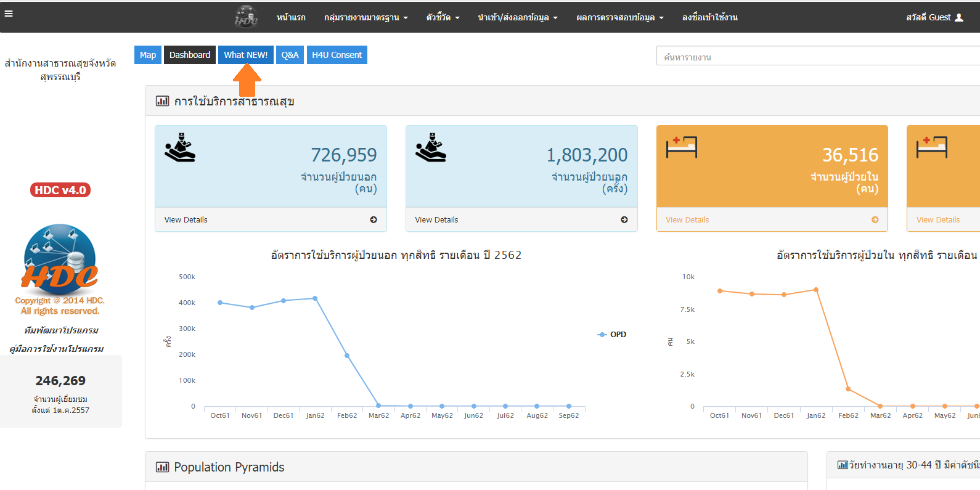Screen dimensions: 980x490
Task: Click the Guest user profile icon
Action: click(x=959, y=17)
